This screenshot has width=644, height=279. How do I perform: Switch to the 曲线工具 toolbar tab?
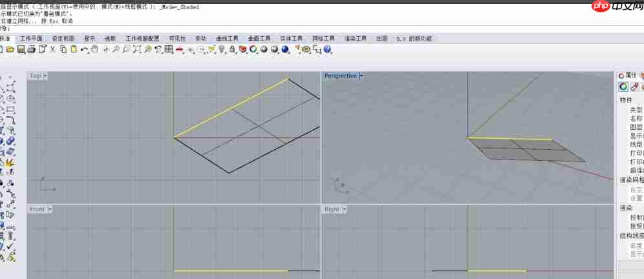227,39
